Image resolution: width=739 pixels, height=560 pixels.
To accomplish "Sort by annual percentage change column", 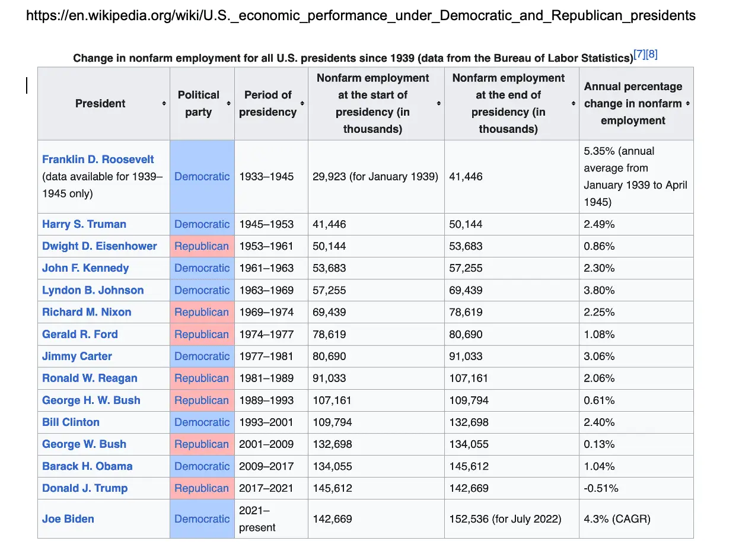I will pos(687,104).
